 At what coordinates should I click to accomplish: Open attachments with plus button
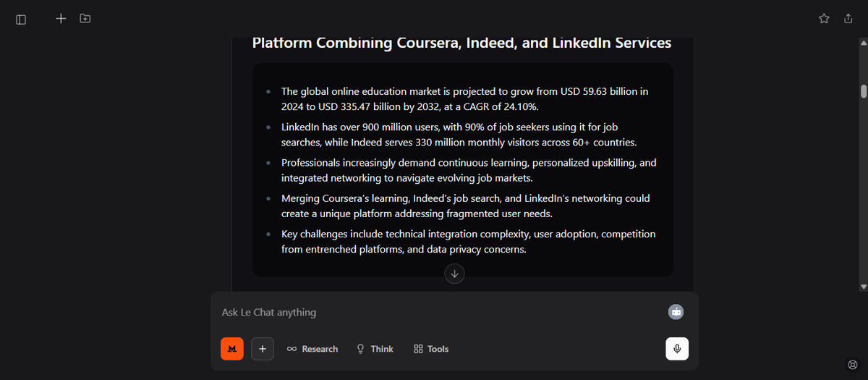[263, 349]
